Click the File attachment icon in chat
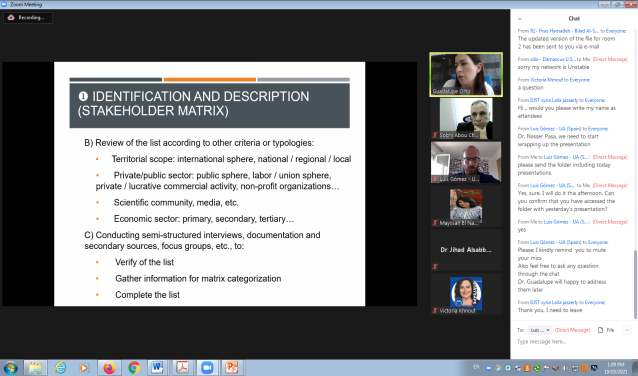638x376 pixels. (x=606, y=330)
